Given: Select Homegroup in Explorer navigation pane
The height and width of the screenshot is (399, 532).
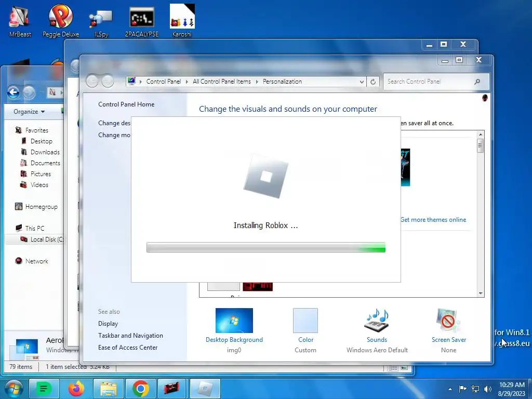Looking at the screenshot, I should (41, 207).
